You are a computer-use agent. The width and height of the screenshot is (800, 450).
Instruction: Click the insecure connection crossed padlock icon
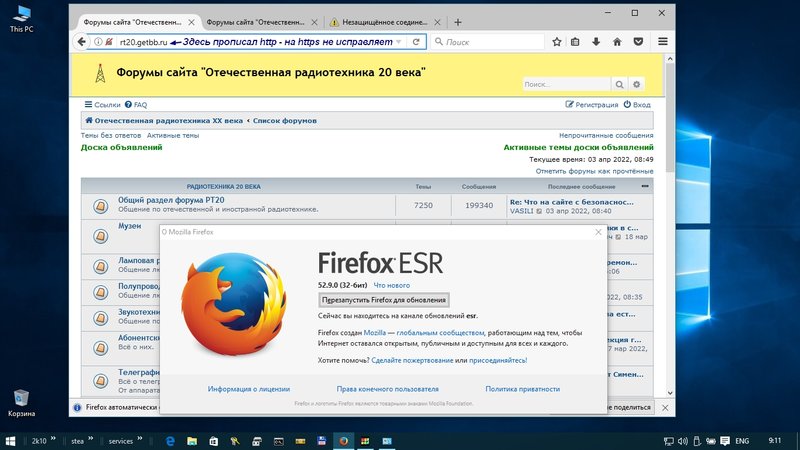click(109, 42)
